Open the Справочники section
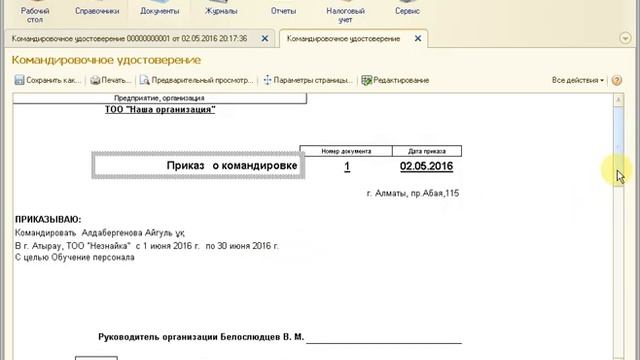The width and height of the screenshot is (640, 360). 97,11
